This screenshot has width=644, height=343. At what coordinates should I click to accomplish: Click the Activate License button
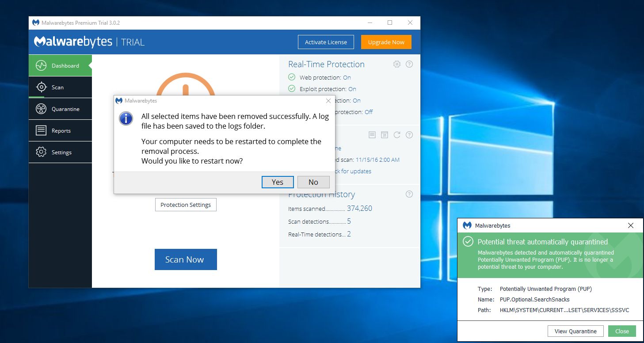[x=326, y=42]
